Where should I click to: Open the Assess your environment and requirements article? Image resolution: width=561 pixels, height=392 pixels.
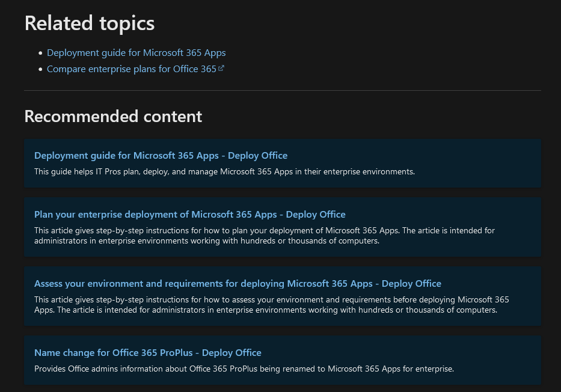point(238,283)
